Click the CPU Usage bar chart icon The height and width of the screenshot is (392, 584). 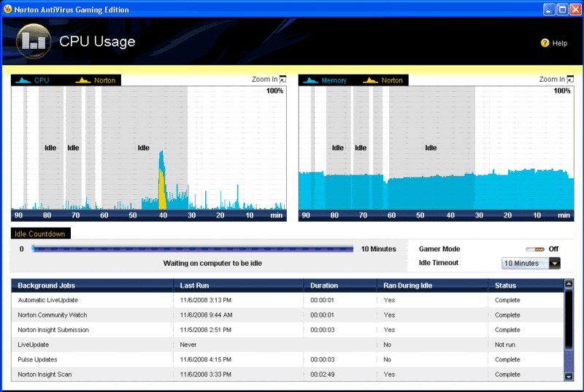coord(34,41)
